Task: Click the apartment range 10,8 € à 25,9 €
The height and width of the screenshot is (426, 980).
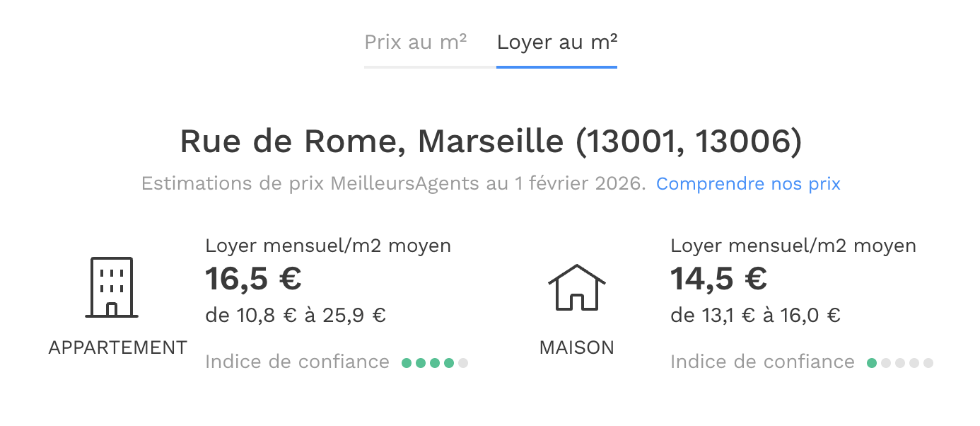Action: [296, 315]
